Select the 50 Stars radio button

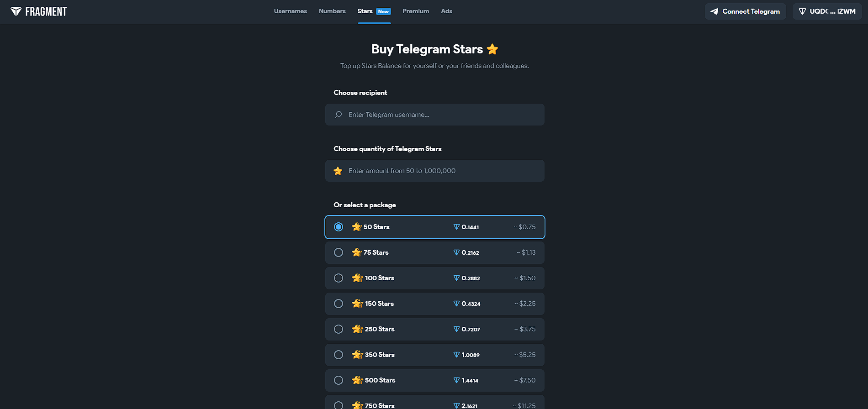coord(339,227)
